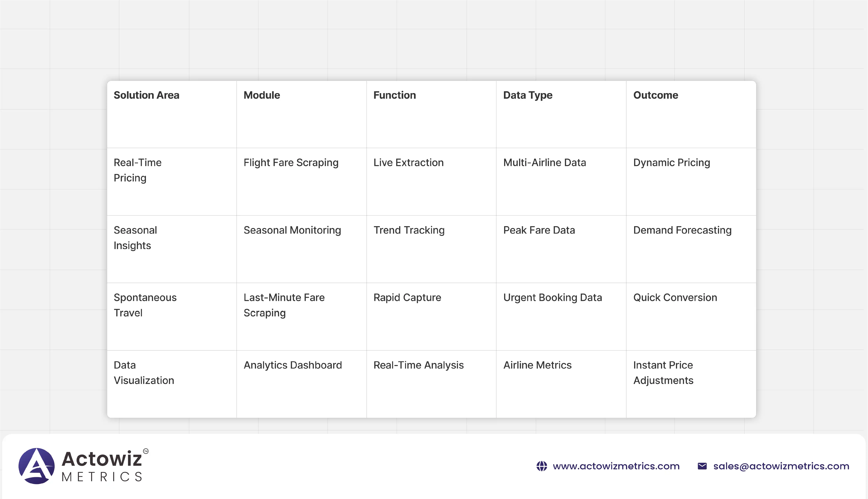Click the Trend Tracking cell
This screenshot has width=868, height=499.
tap(409, 230)
